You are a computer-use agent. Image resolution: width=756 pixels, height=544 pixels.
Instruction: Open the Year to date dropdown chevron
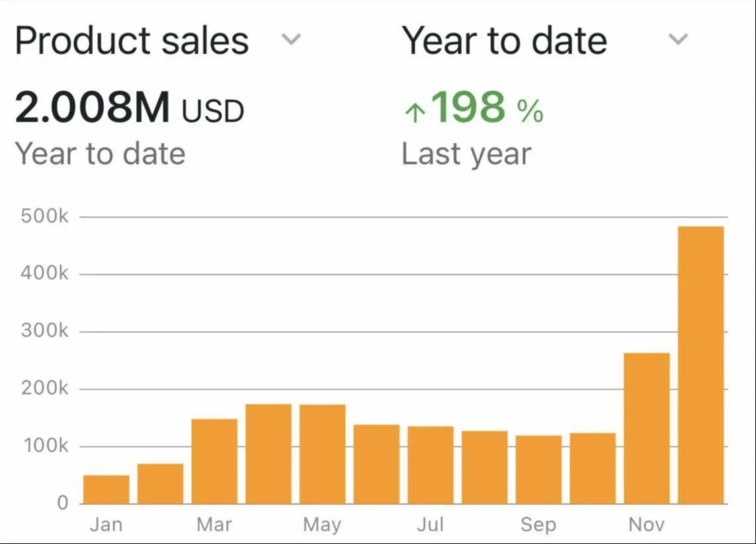tap(678, 40)
